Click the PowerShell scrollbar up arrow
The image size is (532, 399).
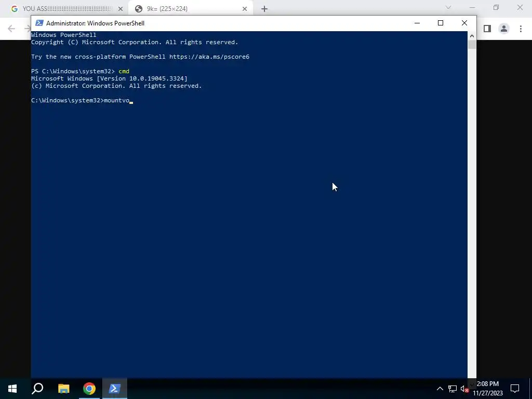click(x=472, y=36)
